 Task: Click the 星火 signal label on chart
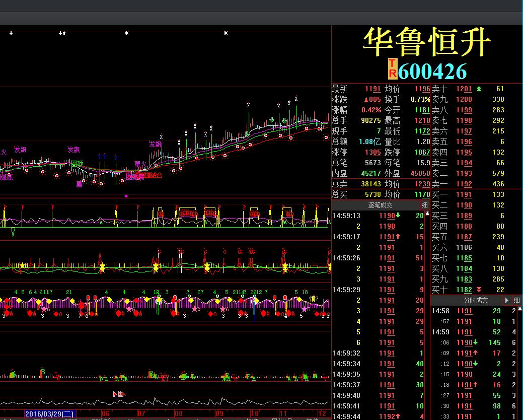(140, 164)
